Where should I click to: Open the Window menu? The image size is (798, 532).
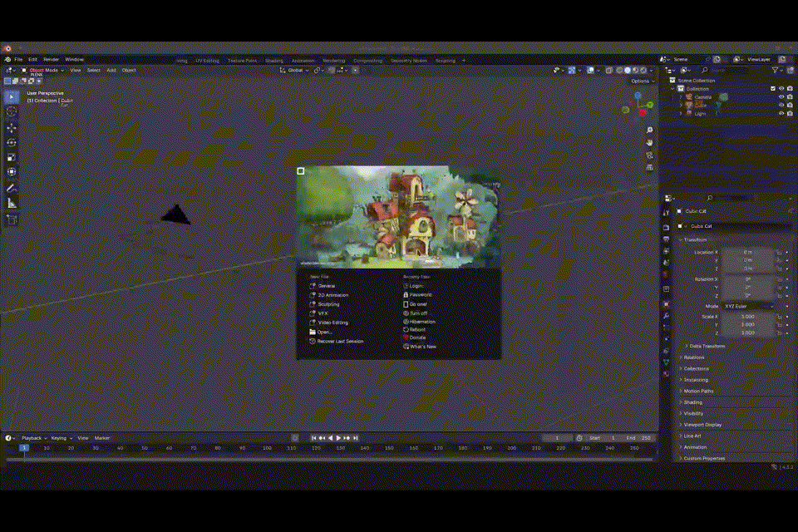[x=74, y=60]
